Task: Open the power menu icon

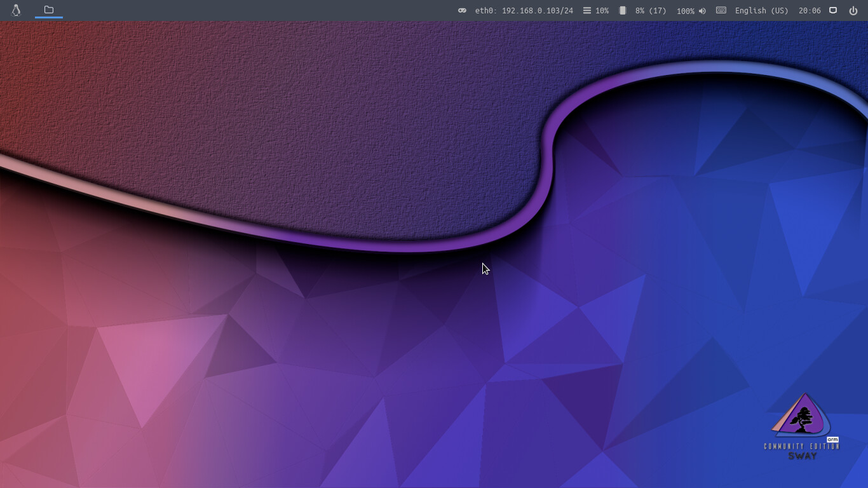Action: 853,10
